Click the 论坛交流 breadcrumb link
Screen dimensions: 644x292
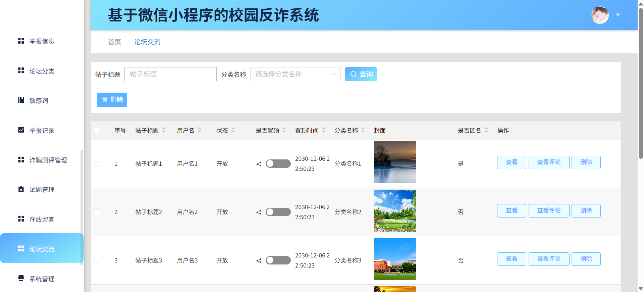147,42
